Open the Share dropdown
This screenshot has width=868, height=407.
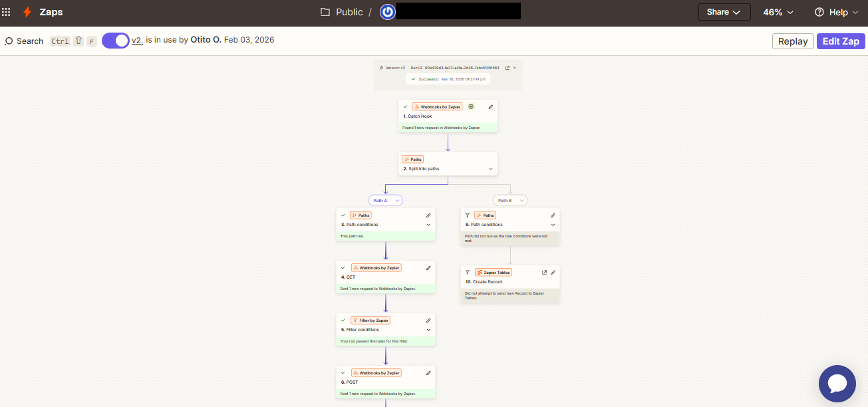point(724,12)
